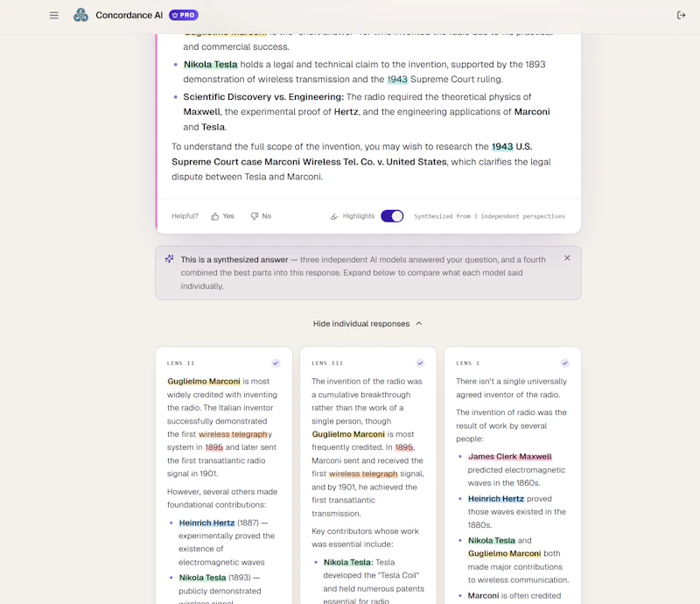700x604 pixels.
Task: Open the hamburger menu
Action: click(54, 15)
